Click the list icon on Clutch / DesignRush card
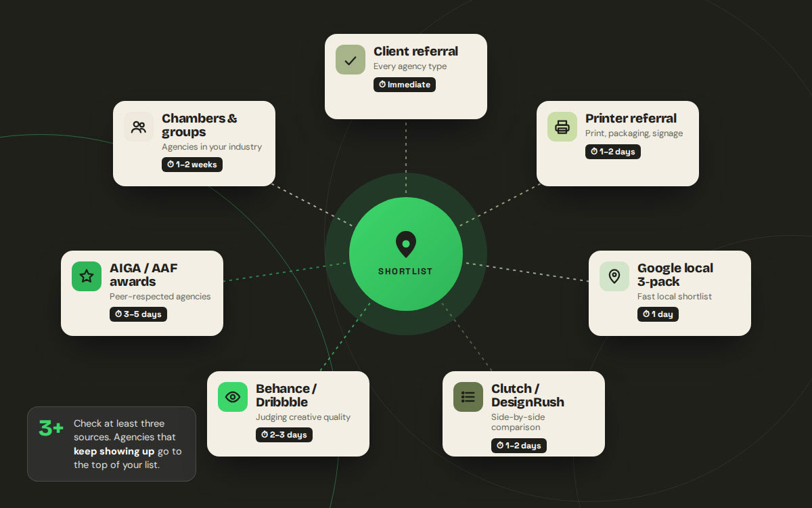Image resolution: width=812 pixels, height=508 pixels. (x=468, y=397)
